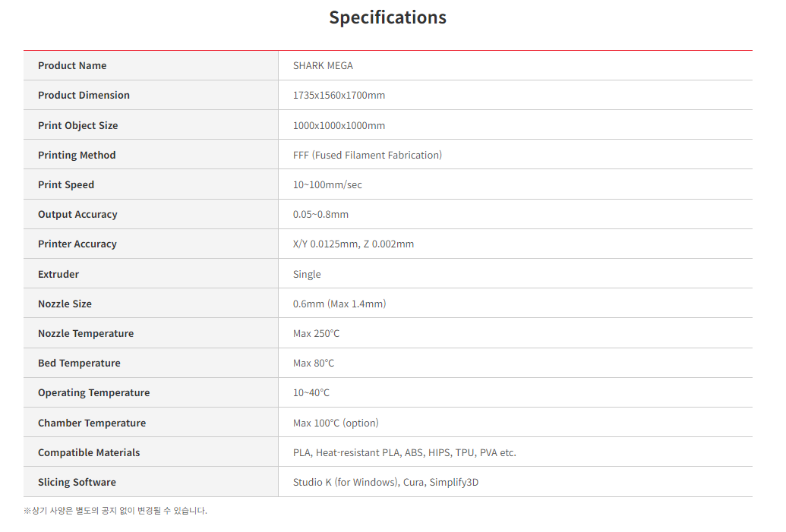Viewport: 786px width, 532px height.
Task: Click the Operating Temperature label
Action: [93, 393]
